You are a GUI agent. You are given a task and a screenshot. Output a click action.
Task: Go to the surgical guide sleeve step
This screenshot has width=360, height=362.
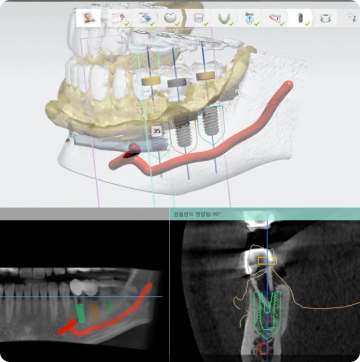coord(324,18)
